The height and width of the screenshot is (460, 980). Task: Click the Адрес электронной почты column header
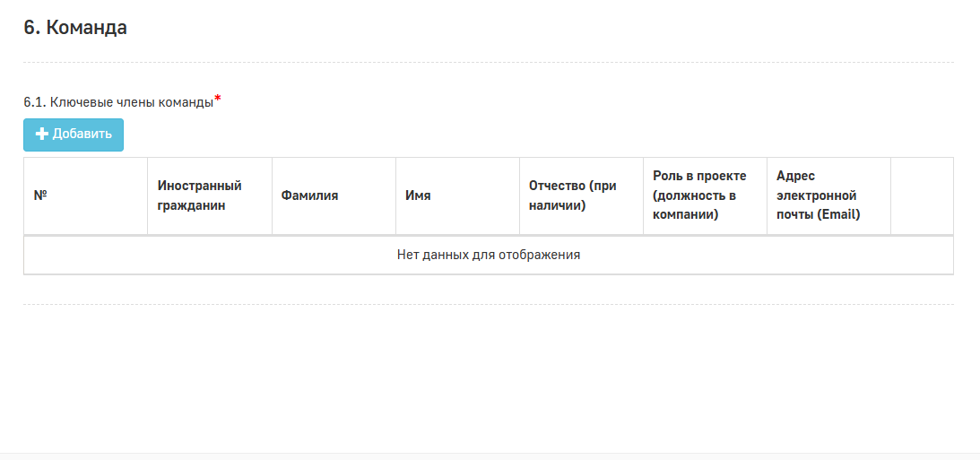828,196
